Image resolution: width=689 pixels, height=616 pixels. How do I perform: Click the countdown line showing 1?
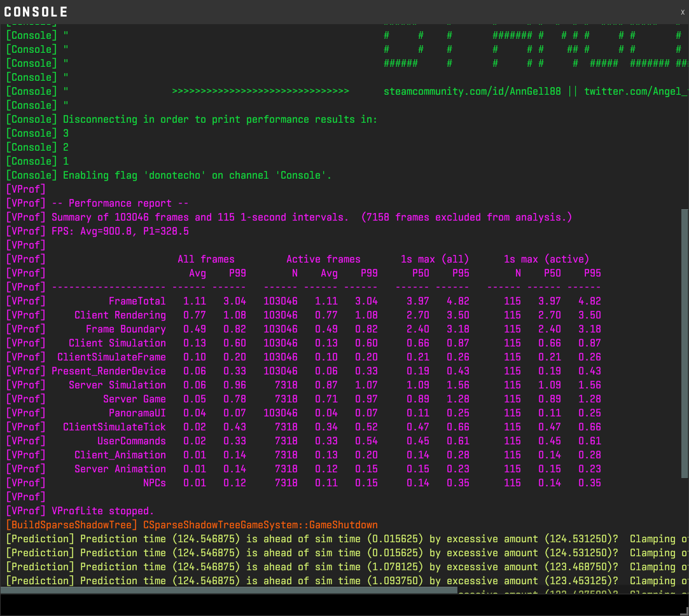point(38,161)
